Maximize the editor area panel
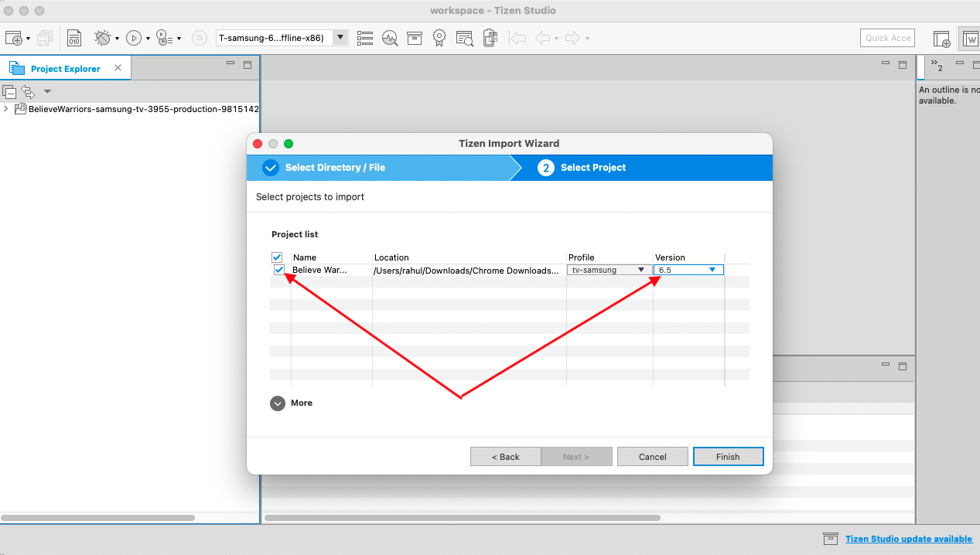Image resolution: width=980 pixels, height=555 pixels. [903, 65]
